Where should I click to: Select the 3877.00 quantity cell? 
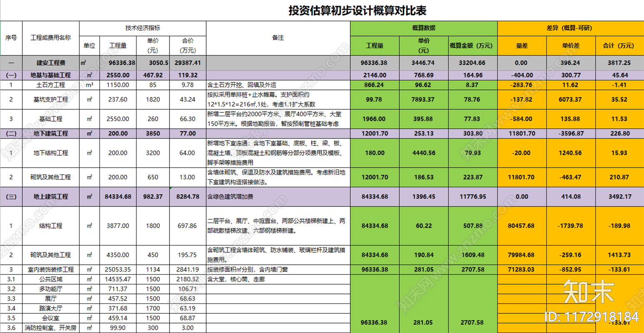118,226
